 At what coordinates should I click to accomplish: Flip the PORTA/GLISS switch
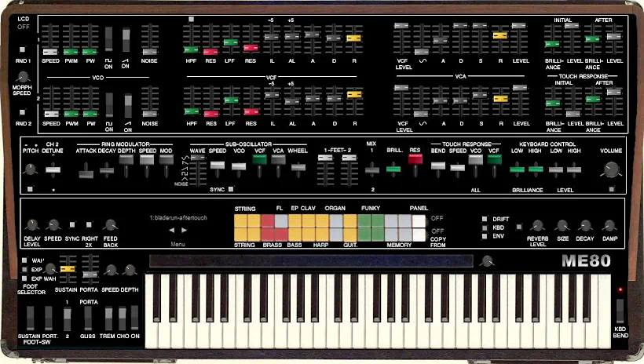point(88,318)
